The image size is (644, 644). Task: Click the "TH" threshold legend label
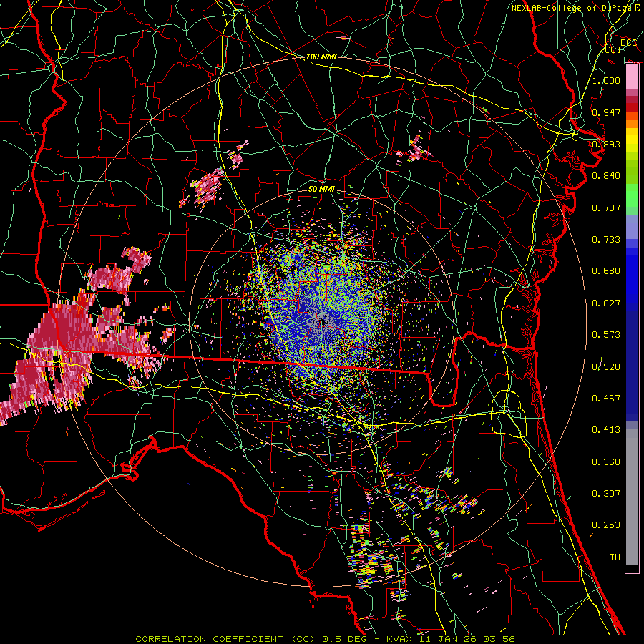tap(615, 557)
